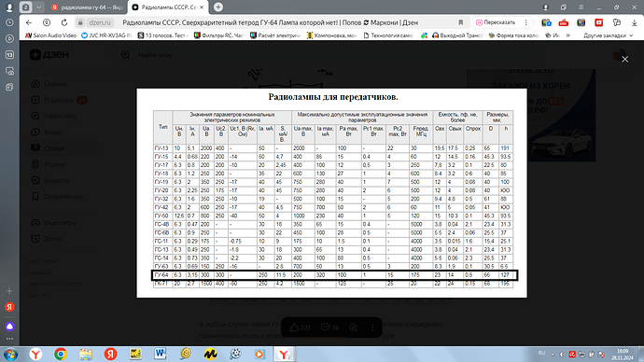Switch to the радиолампа гу-64 Yandex tab
Screen dimensions: 644x362
tap(86, 7)
